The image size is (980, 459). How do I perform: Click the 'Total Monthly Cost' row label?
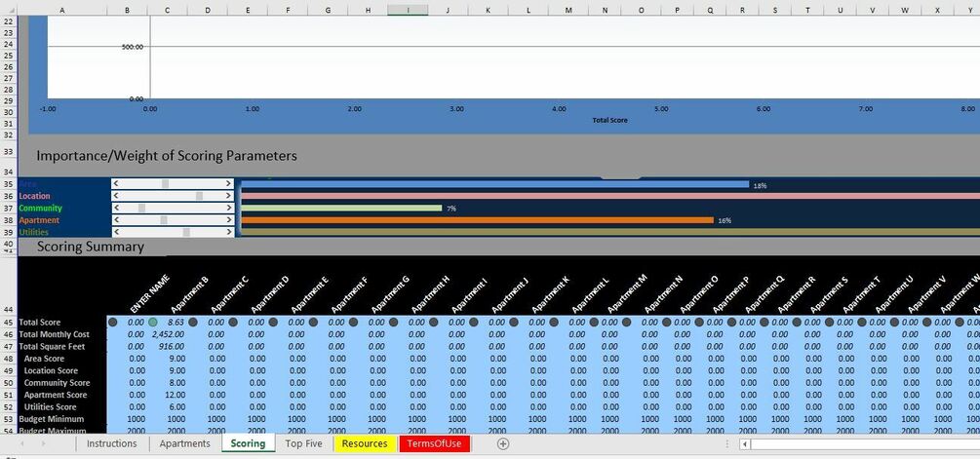[55, 334]
